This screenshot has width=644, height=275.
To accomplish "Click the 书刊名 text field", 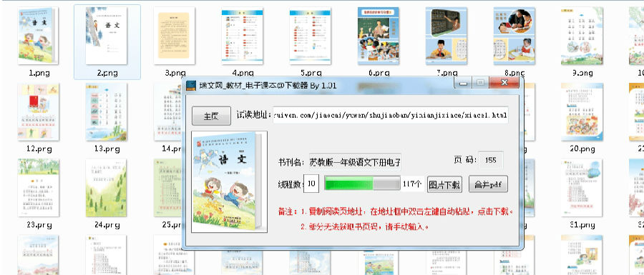I will [355, 162].
